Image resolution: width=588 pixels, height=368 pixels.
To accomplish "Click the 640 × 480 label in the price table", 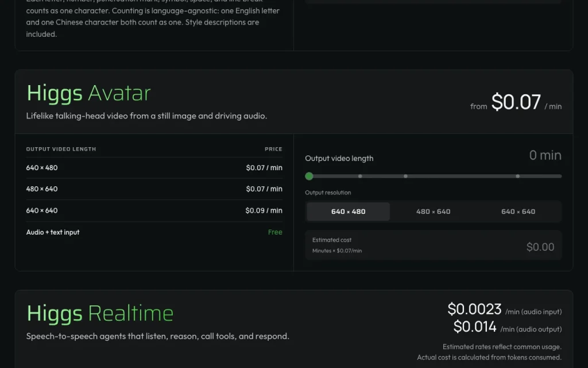I will tap(42, 168).
